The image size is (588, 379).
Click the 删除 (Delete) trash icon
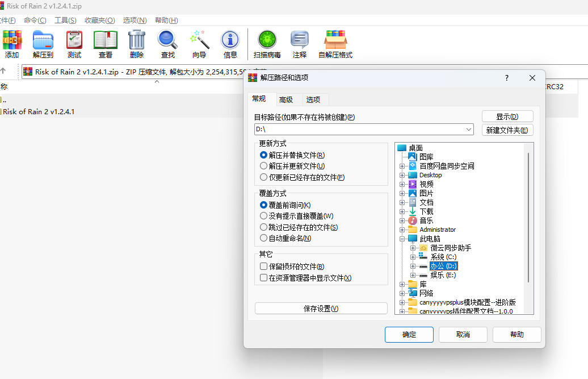pyautogui.click(x=137, y=44)
